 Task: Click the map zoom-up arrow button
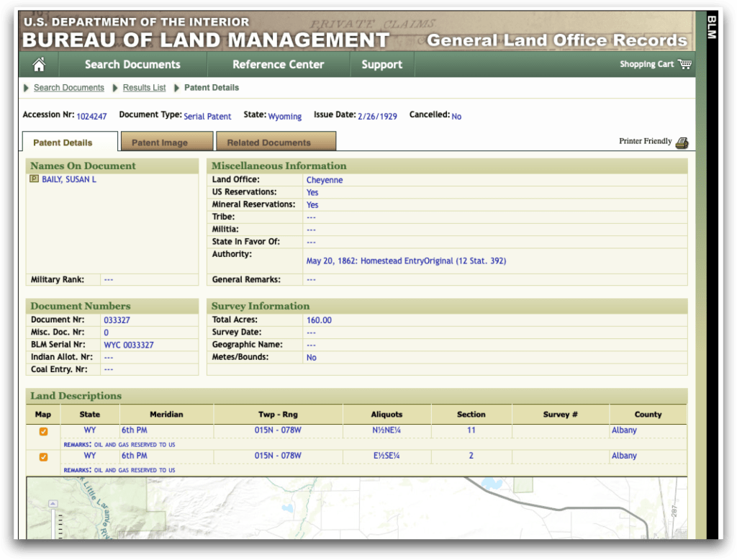[x=53, y=504]
